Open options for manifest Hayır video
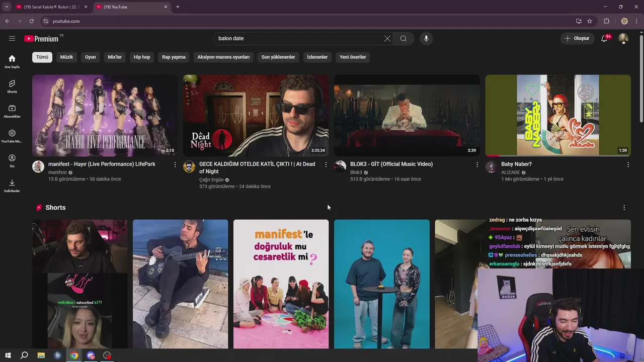644x362 pixels. click(175, 164)
